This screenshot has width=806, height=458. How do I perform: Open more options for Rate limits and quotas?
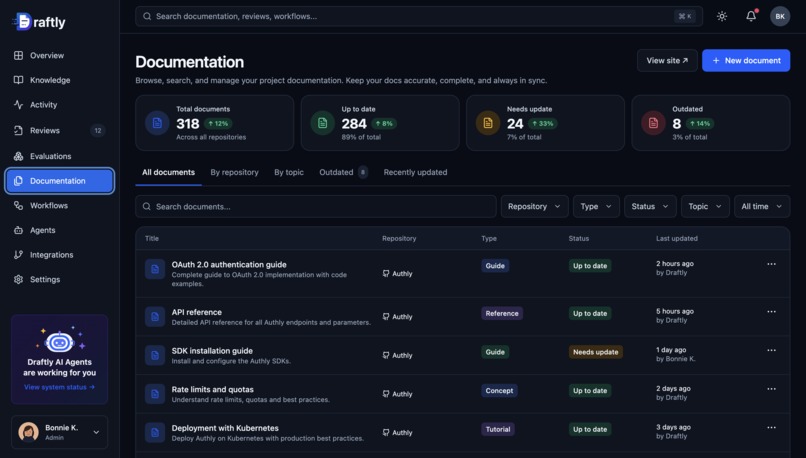coord(771,389)
